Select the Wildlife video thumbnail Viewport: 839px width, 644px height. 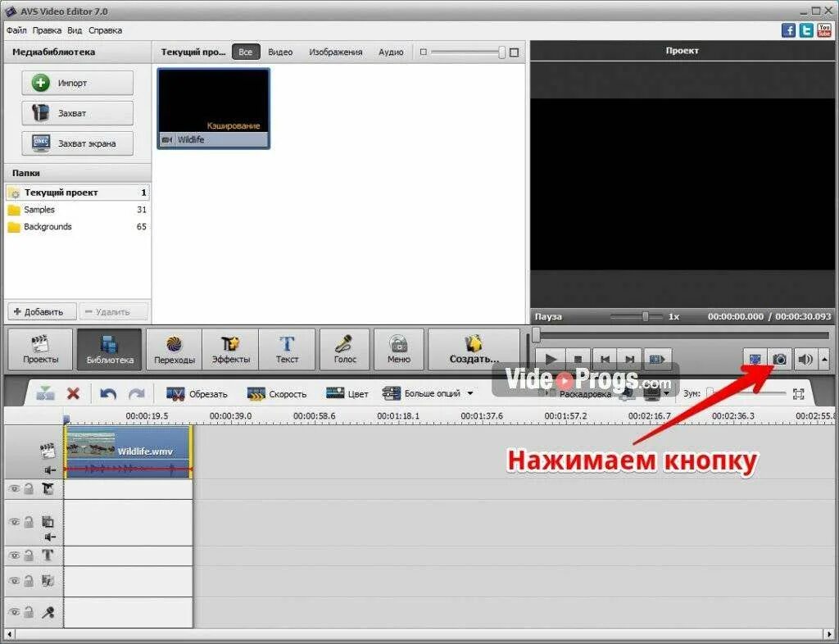click(x=214, y=108)
